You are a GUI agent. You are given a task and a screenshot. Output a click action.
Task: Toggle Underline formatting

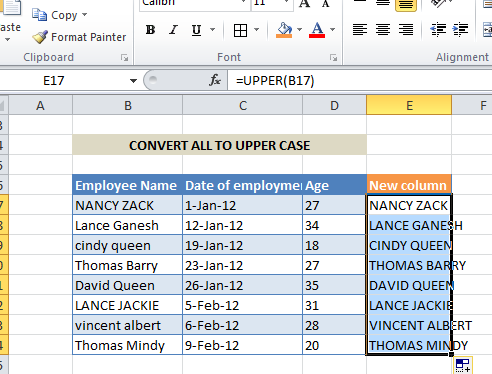197,30
